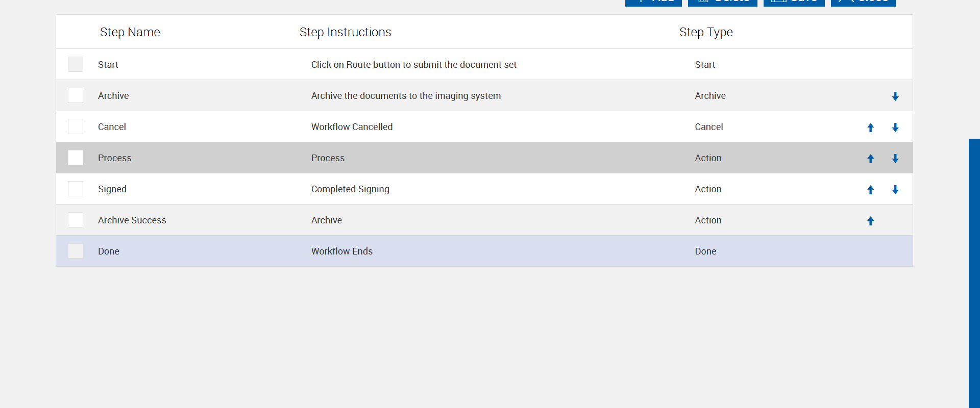This screenshot has height=408, width=980.
Task: Check the Archive step checkbox
Action: coord(76,95)
